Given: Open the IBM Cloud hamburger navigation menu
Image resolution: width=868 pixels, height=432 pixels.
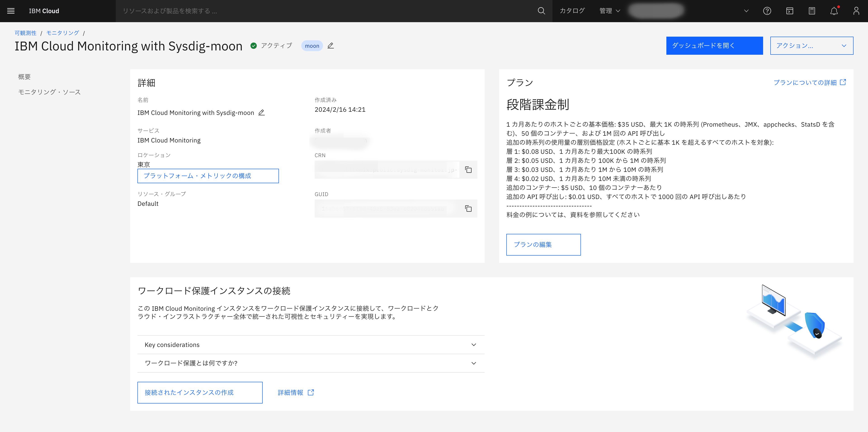Looking at the screenshot, I should pos(10,10).
